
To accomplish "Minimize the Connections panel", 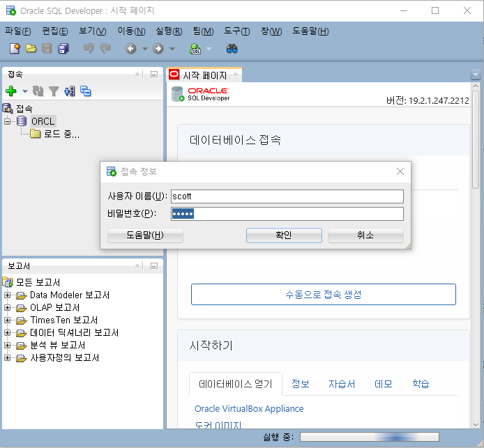I will coord(154,75).
